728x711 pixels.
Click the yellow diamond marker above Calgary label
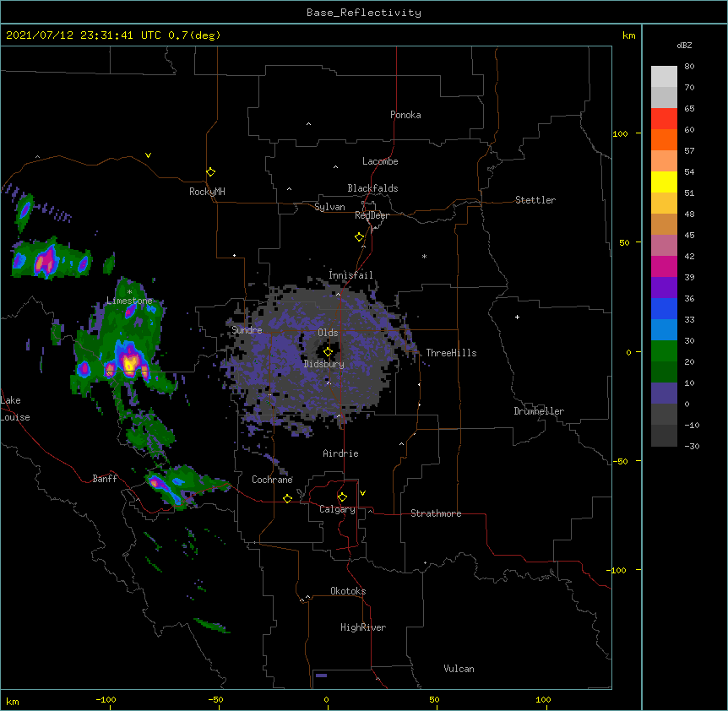342,497
